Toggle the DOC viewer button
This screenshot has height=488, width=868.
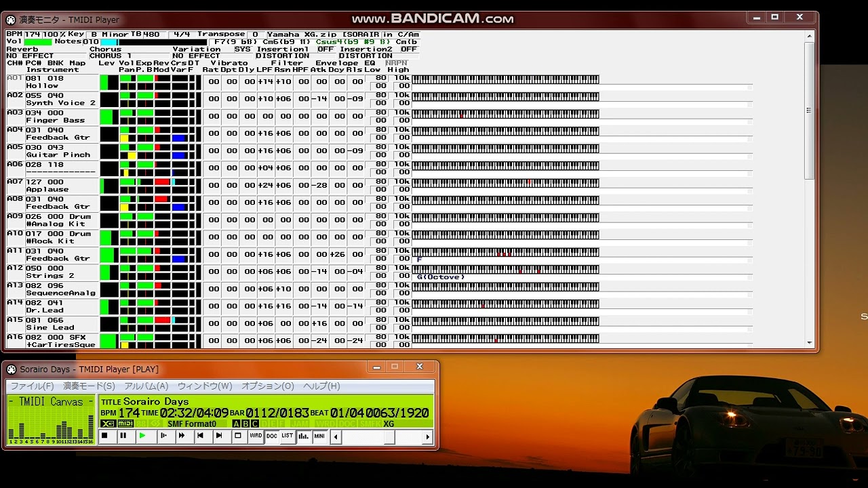pos(272,436)
